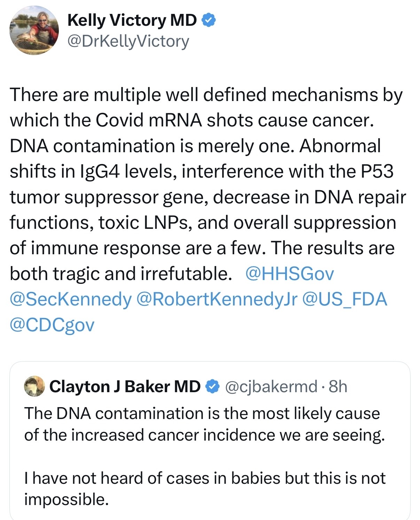Open the Clayton J Baker MD display name
Image resolution: width=420 pixels, height=520 pixels.
pyautogui.click(x=125, y=387)
